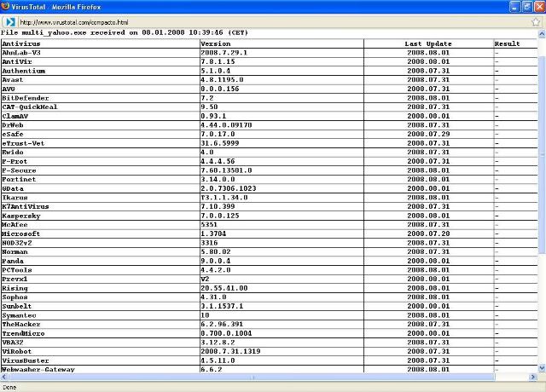Click the AntiVir antivirus name
This screenshot has height=392, width=546.
pos(17,62)
